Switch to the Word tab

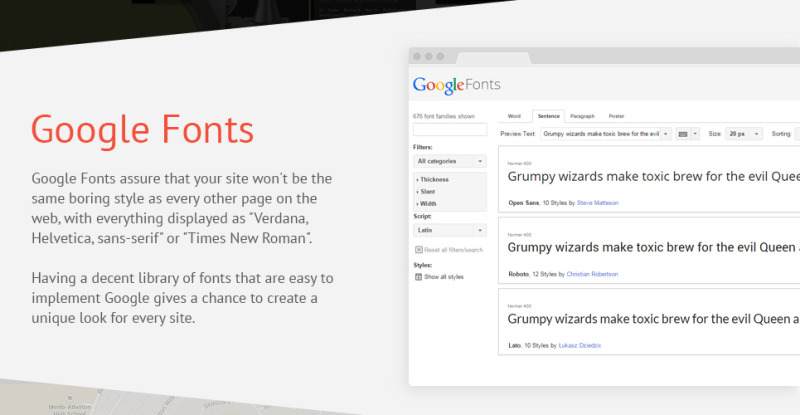tap(514, 116)
